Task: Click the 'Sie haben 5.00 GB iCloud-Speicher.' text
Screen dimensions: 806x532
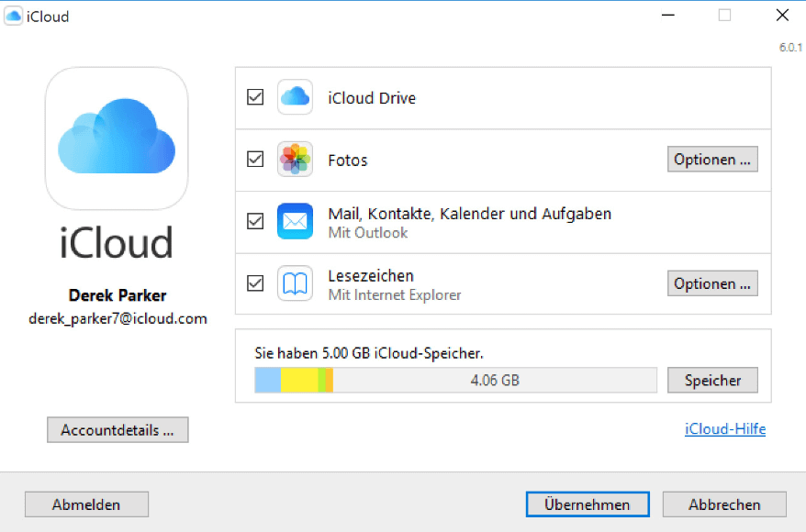Action: [369, 353]
